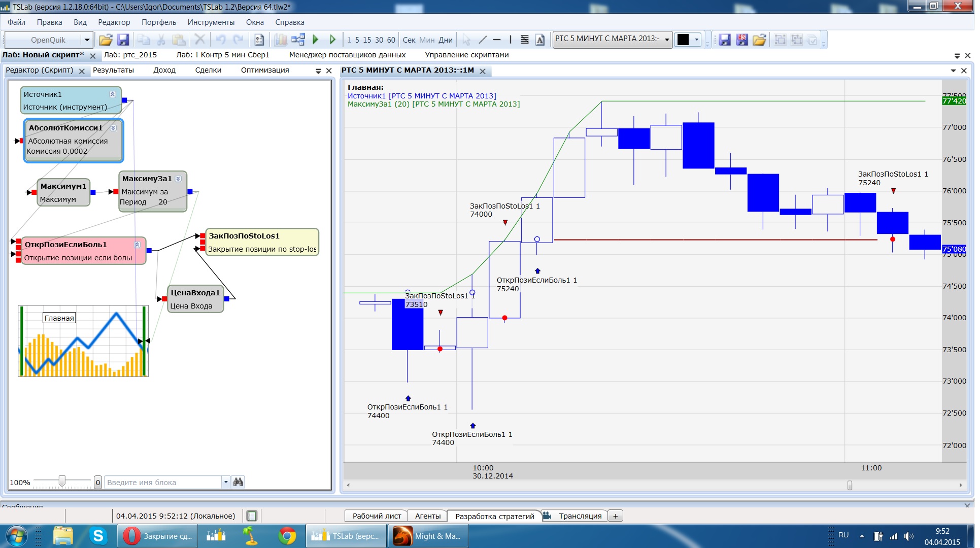Screen dimensions: 980x548
Task: Click the Трансляция bottom workspace tab
Action: click(580, 516)
